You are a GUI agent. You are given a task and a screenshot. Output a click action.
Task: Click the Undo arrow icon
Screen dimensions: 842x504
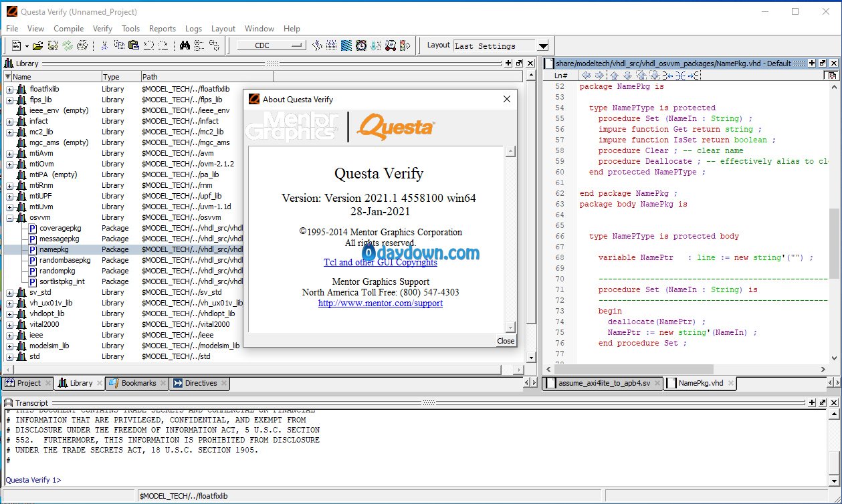[x=148, y=46]
